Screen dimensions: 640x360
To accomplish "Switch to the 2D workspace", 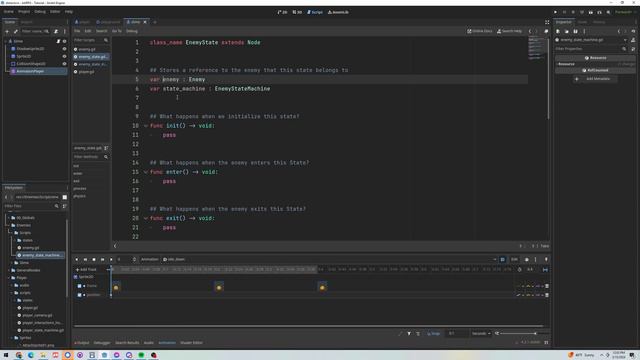I will point(282,12).
